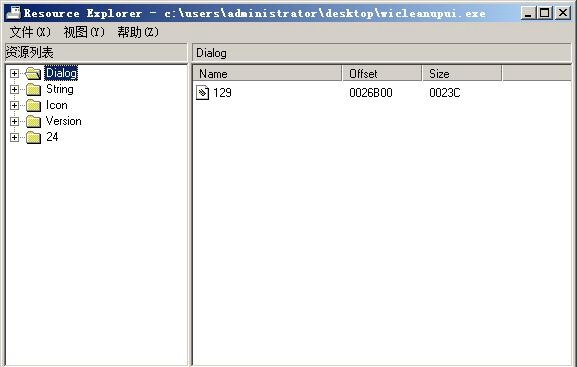Expand the String tree node
The image size is (577, 367).
tap(14, 89)
